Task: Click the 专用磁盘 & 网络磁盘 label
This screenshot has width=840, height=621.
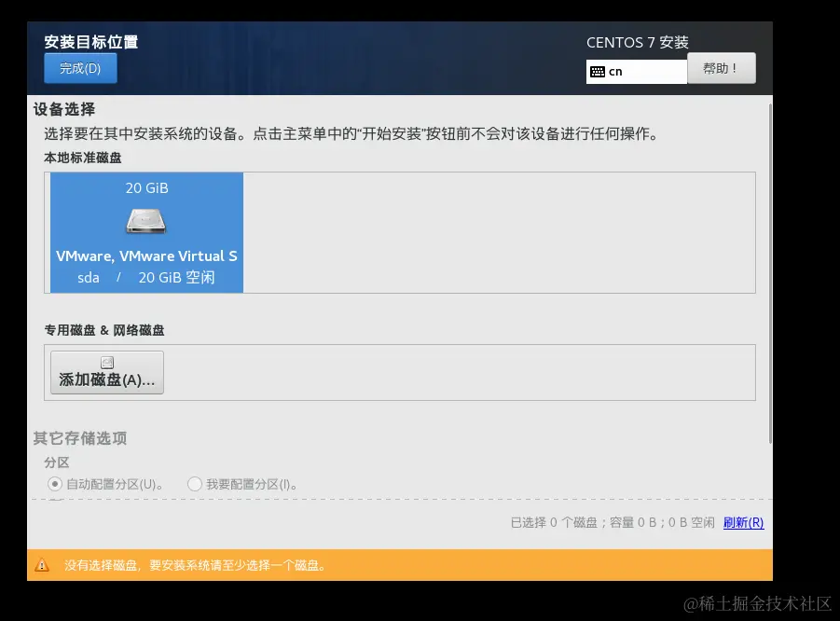Action: coord(104,330)
